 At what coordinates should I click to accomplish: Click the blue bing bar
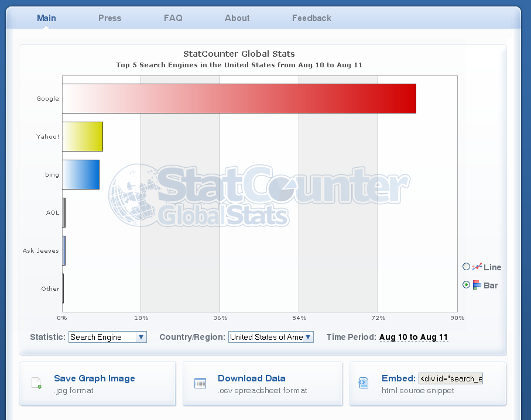tap(81, 175)
